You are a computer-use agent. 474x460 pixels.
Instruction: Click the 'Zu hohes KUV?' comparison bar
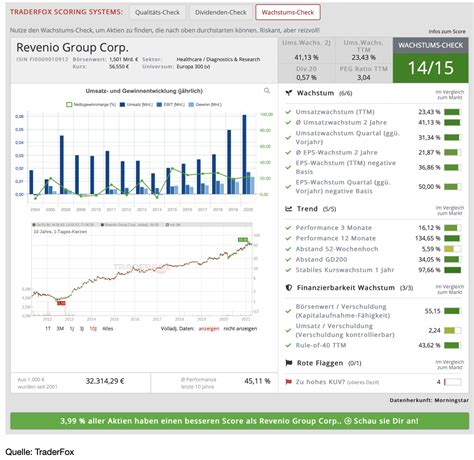click(x=452, y=382)
